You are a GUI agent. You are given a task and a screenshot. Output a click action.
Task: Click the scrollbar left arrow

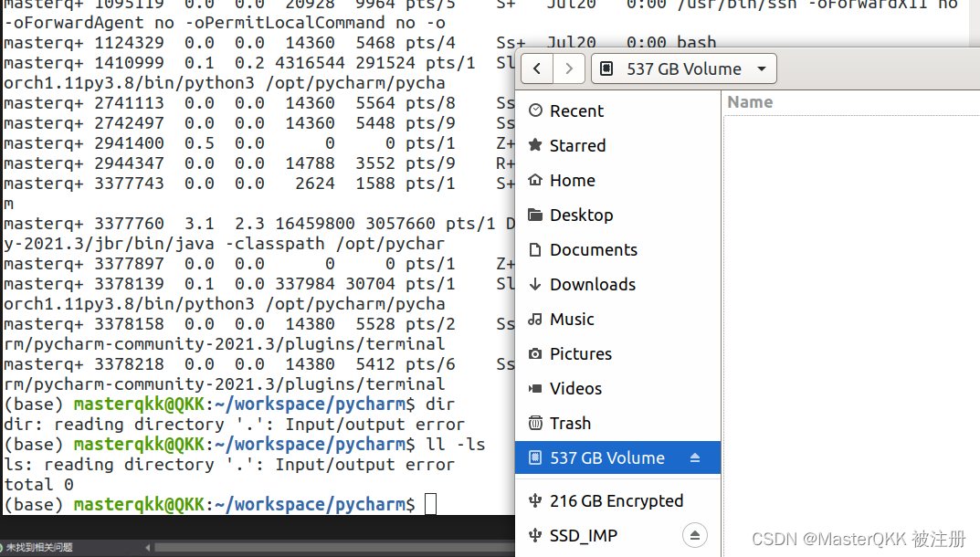coord(147,548)
